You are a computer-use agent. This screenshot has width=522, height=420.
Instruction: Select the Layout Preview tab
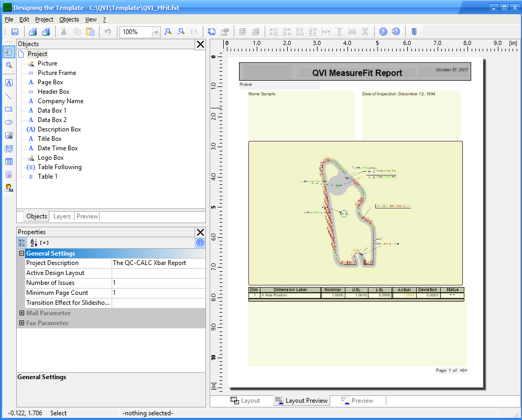tap(301, 401)
